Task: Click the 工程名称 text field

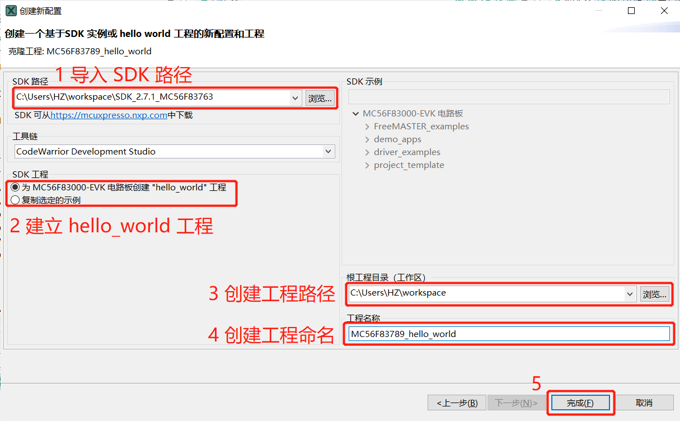Action: 508,334
